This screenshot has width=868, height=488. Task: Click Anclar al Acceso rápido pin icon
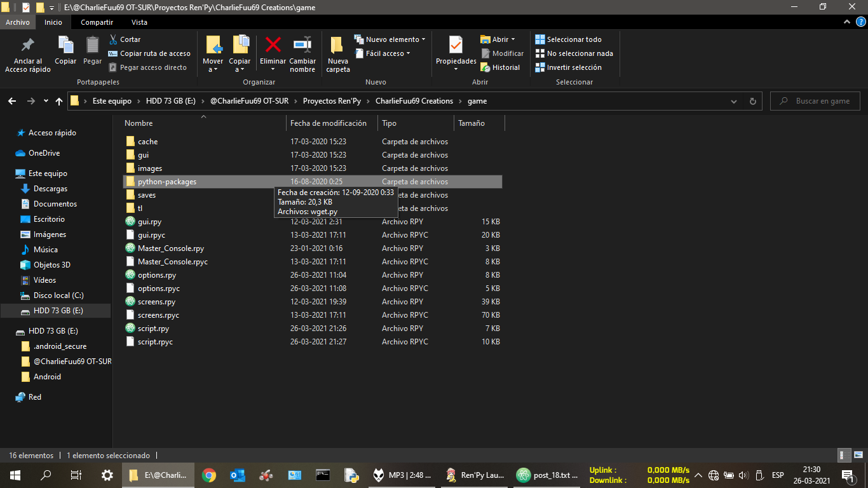pos(27,46)
